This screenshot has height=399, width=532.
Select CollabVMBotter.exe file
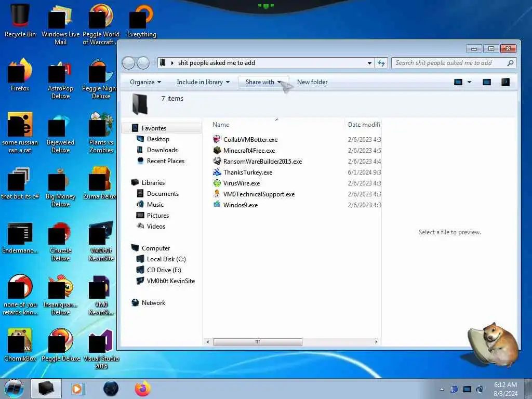point(250,139)
